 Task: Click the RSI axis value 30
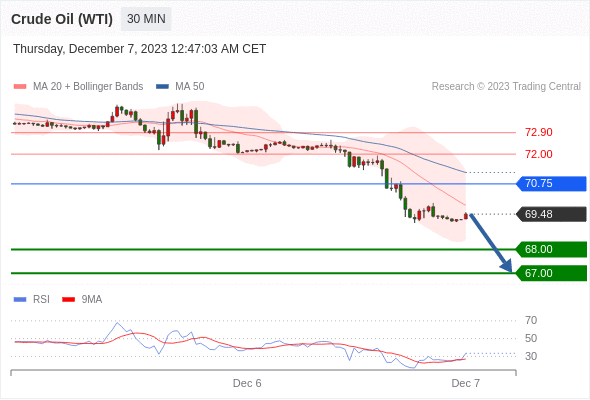[531, 356]
